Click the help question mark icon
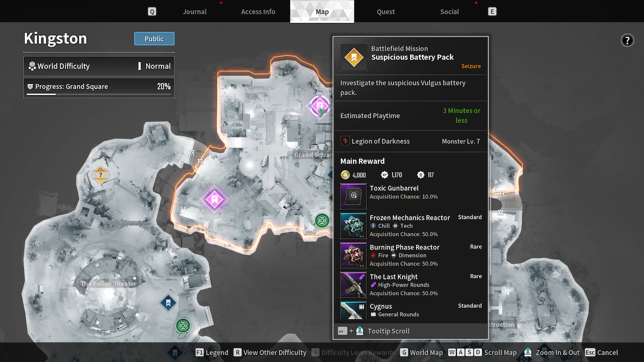 coord(627,41)
